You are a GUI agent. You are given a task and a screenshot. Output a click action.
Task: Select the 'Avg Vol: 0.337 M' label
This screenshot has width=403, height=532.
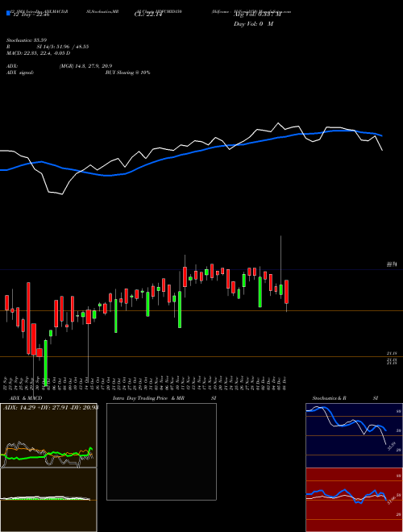click(257, 15)
